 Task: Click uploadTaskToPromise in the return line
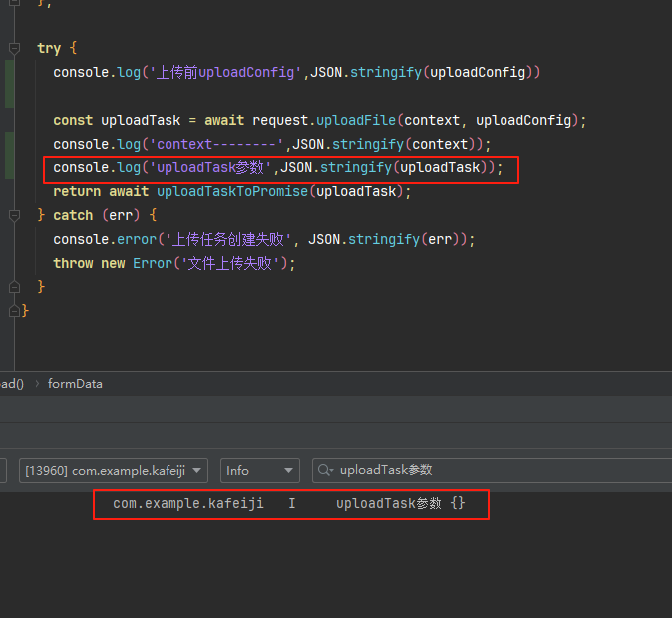(x=232, y=191)
